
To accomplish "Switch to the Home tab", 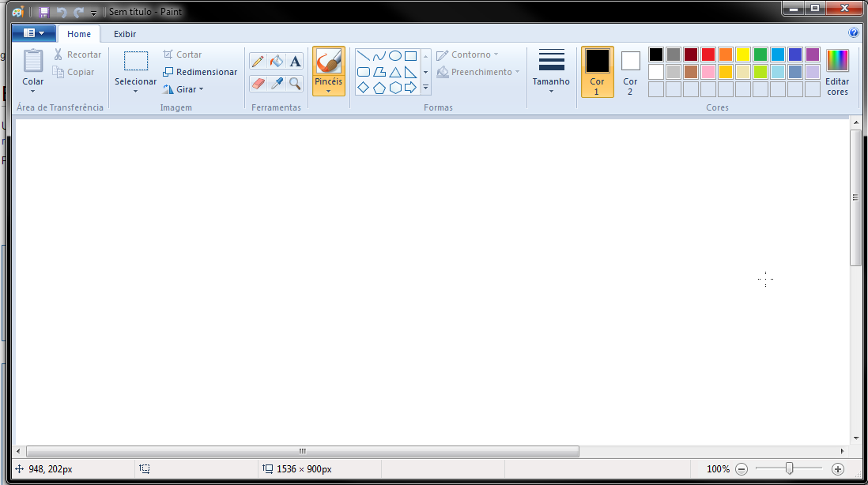I will point(79,34).
